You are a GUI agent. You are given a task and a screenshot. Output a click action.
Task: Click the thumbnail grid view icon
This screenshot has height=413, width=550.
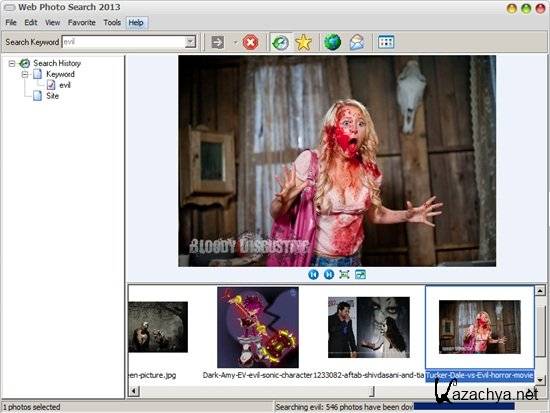(x=386, y=42)
